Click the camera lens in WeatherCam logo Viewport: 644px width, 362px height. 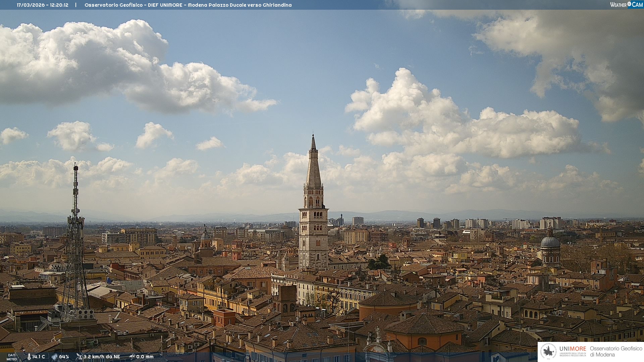tap(629, 4)
